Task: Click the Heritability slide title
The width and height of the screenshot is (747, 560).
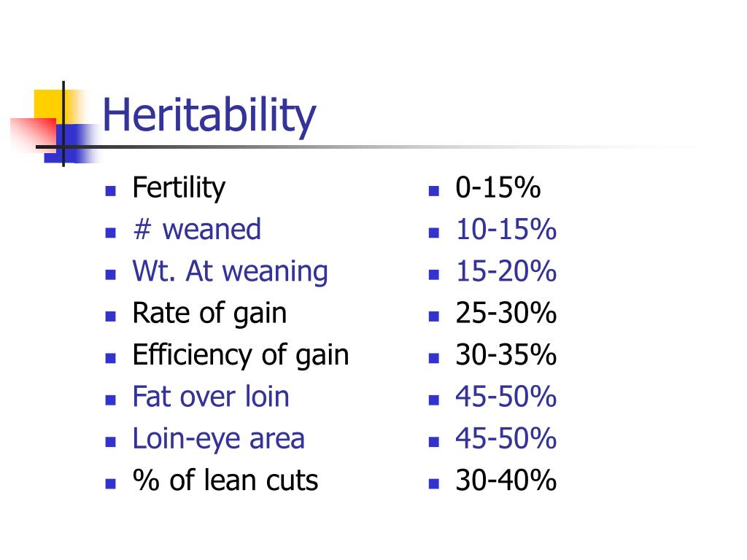Action: (x=209, y=116)
